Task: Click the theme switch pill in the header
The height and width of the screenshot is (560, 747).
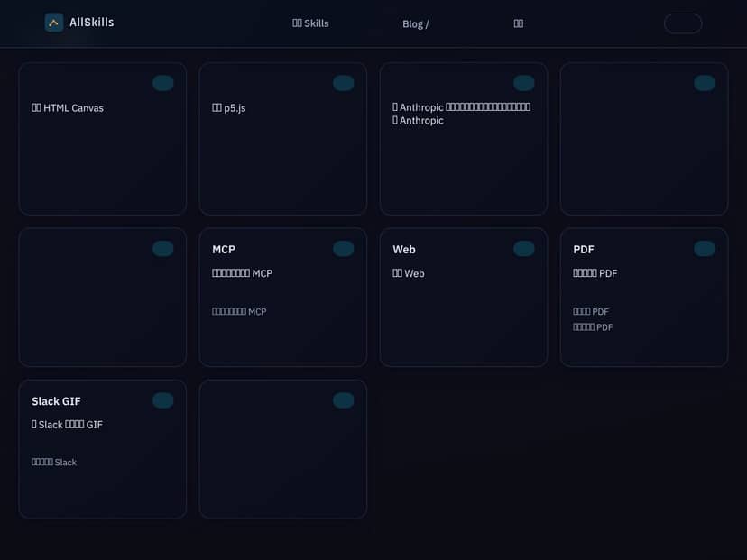Action: coord(683,23)
